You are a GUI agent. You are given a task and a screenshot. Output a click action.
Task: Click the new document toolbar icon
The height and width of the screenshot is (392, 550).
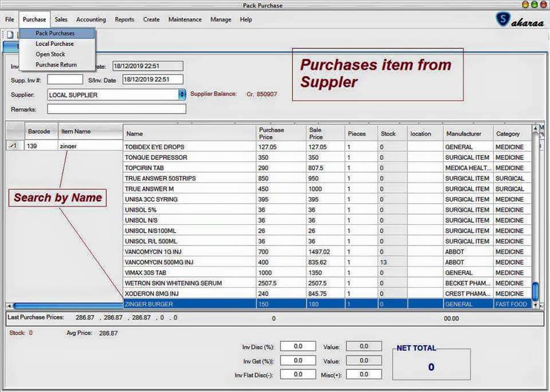[10, 35]
